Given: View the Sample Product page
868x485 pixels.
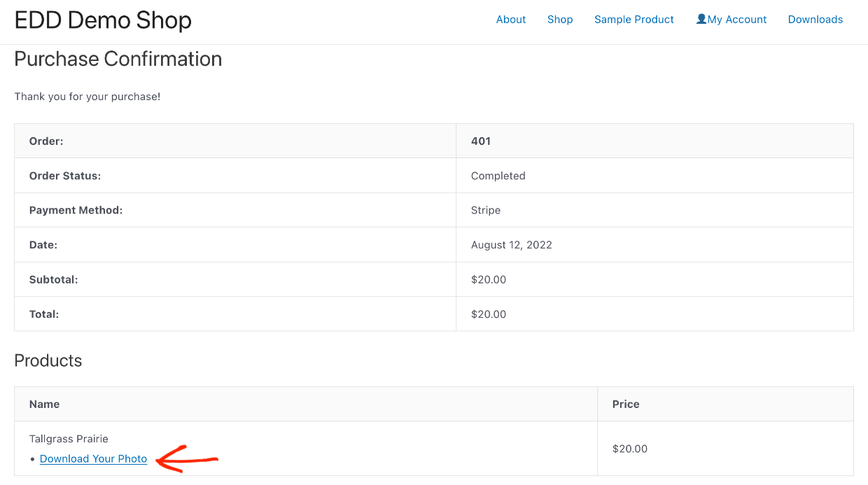Looking at the screenshot, I should click(x=633, y=20).
